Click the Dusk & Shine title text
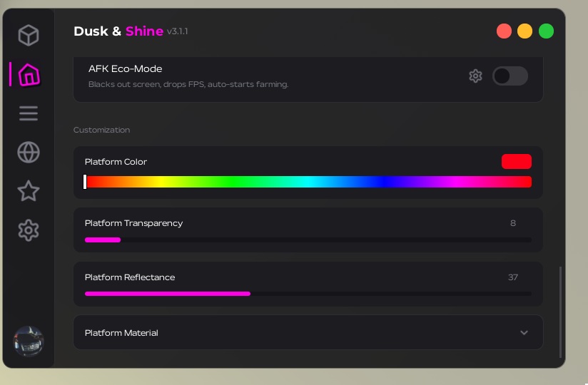The image size is (588, 385). pos(118,31)
